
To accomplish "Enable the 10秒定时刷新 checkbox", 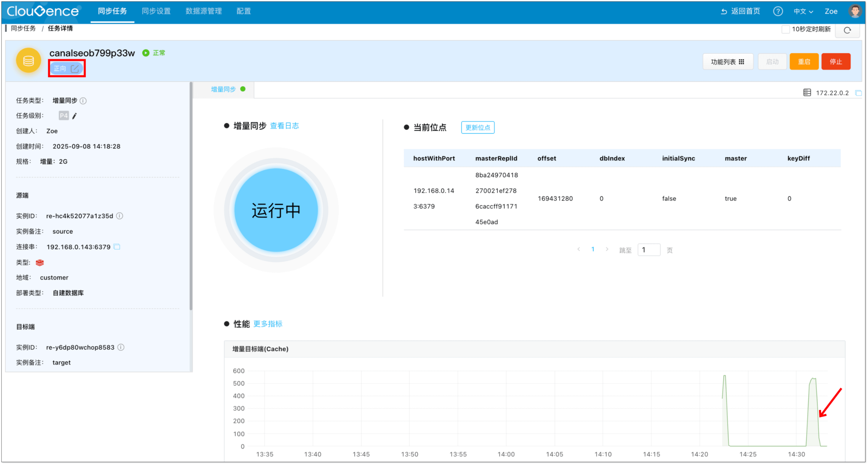I will 785,29.
